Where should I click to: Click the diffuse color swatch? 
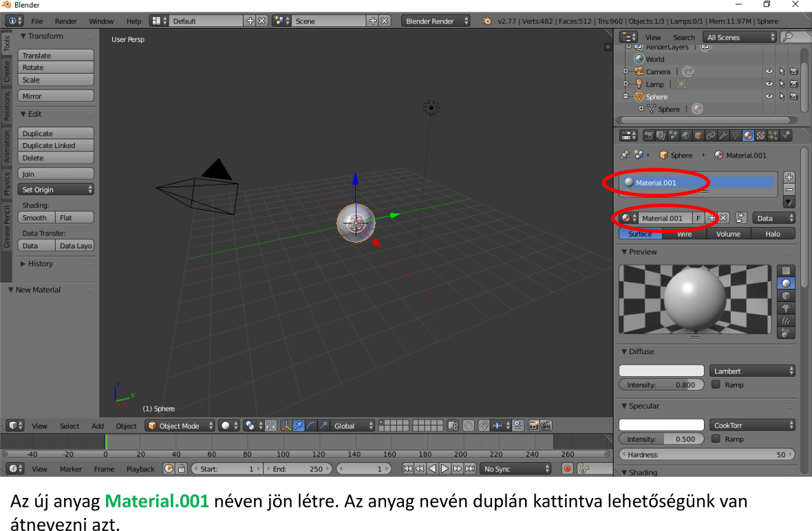coord(661,371)
